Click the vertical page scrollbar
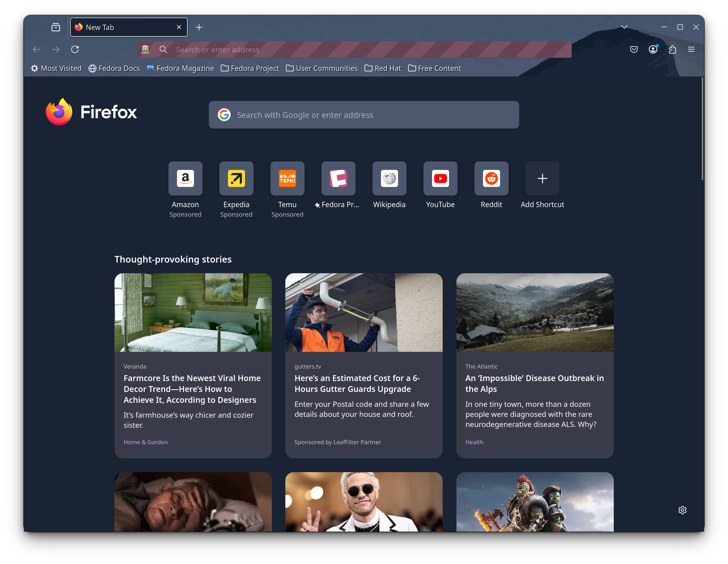This screenshot has width=728, height=564. coord(702,129)
